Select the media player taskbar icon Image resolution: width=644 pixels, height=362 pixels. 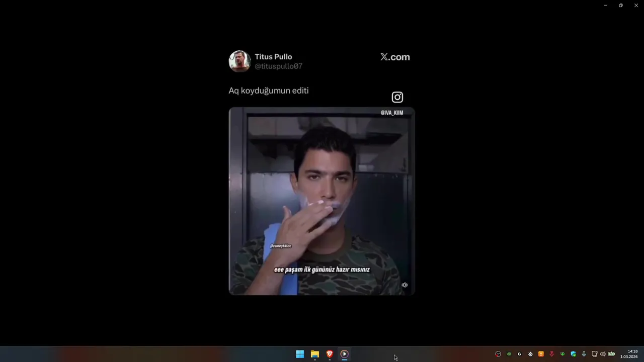(x=344, y=354)
